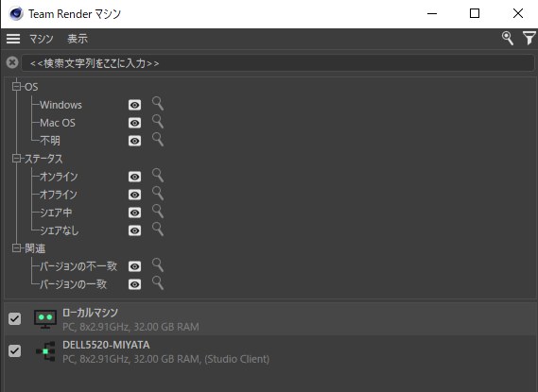538x392 pixels.
Task: Toggle eye visibility for Windows filter
Action: pyautogui.click(x=134, y=105)
